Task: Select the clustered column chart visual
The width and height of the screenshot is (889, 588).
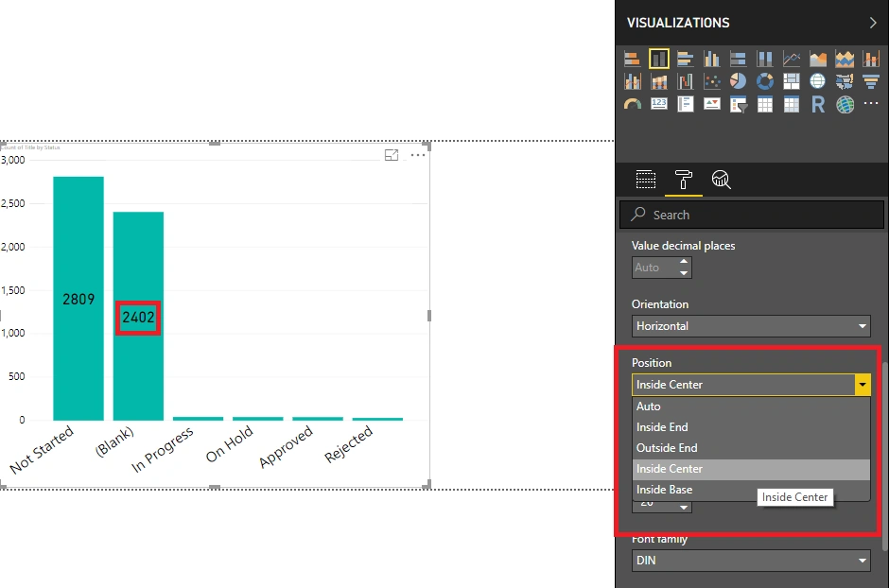Action: tap(711, 59)
